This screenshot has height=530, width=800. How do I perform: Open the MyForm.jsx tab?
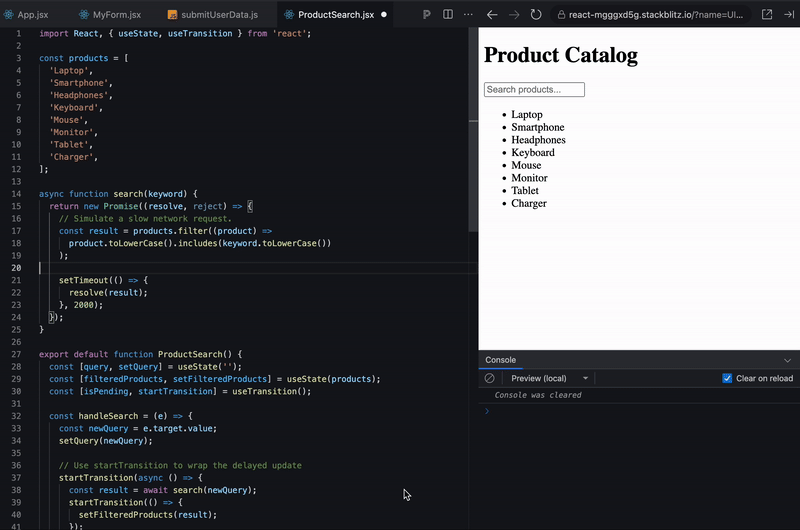(110, 15)
